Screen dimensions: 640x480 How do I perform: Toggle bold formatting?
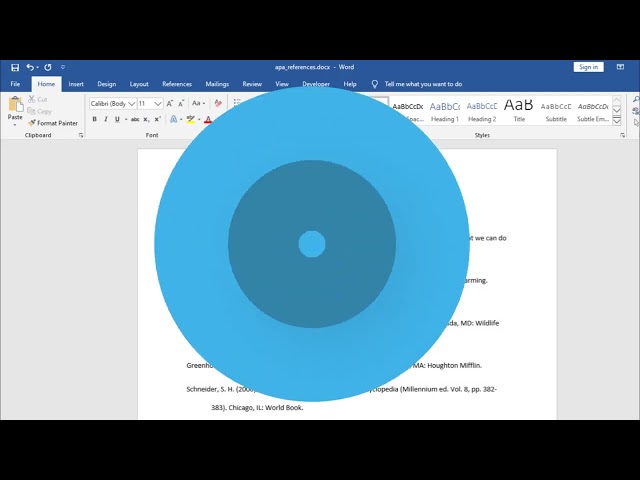pos(94,119)
